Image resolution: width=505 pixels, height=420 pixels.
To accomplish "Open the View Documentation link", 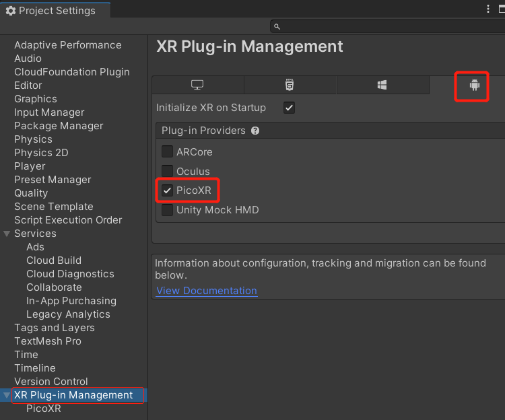I will (x=207, y=291).
